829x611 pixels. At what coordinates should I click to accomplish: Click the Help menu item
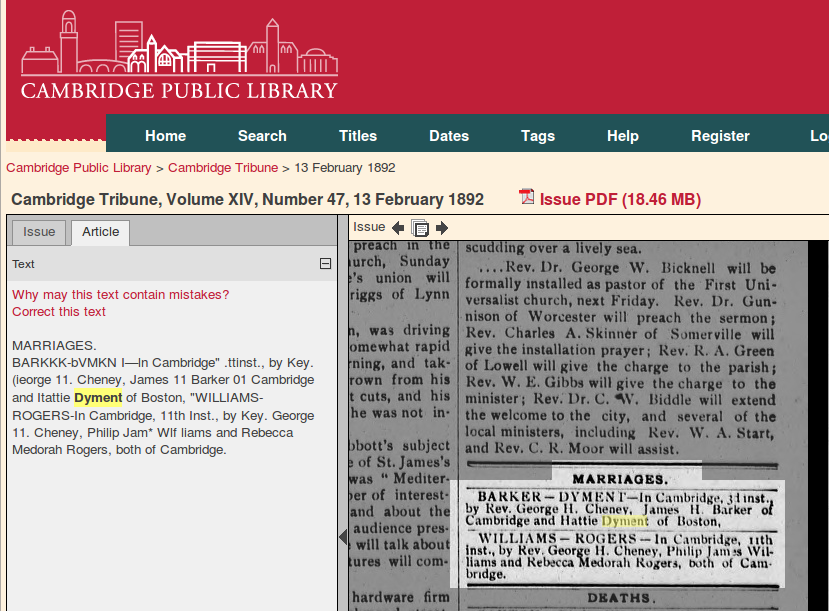pos(622,136)
